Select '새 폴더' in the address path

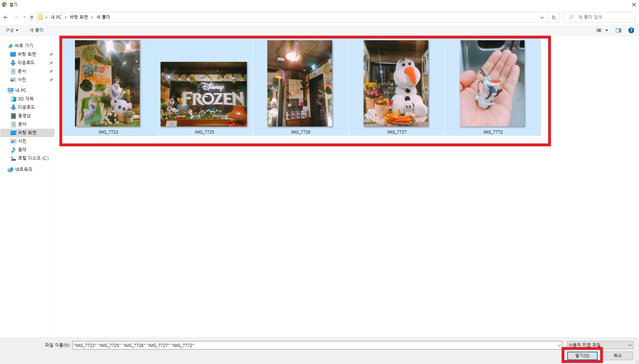pyautogui.click(x=103, y=17)
